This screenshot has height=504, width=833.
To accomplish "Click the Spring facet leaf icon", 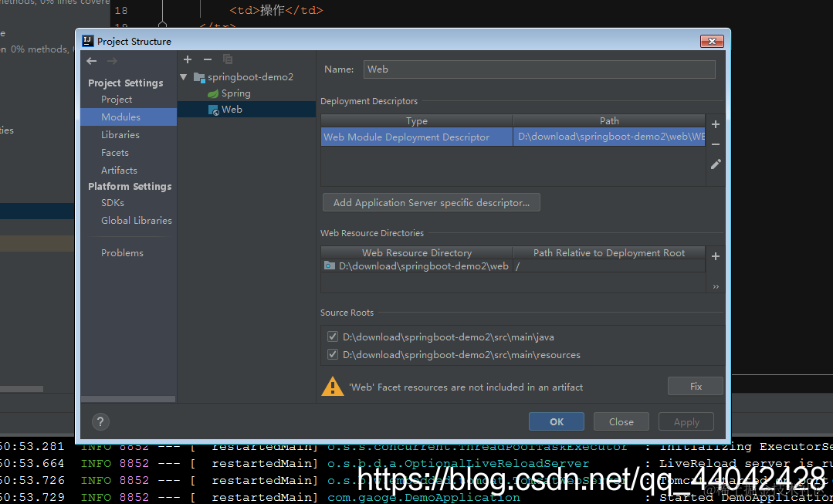I will pyautogui.click(x=213, y=93).
